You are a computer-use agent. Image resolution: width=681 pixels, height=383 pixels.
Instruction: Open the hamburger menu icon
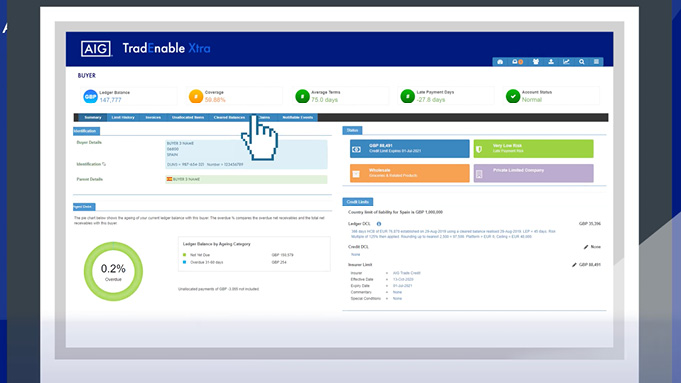point(596,62)
